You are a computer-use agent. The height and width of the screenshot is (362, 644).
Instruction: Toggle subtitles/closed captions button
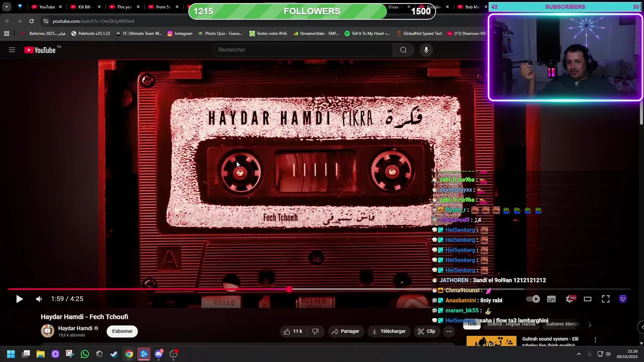[551, 299]
